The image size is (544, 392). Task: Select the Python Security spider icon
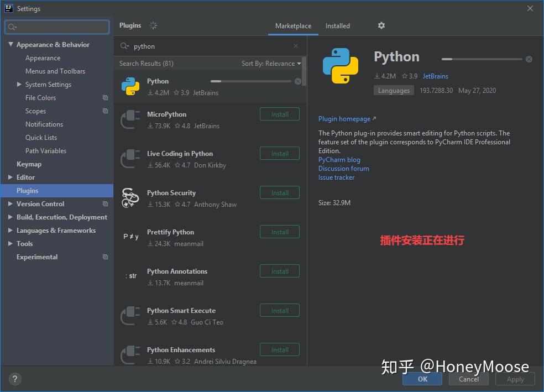point(130,197)
